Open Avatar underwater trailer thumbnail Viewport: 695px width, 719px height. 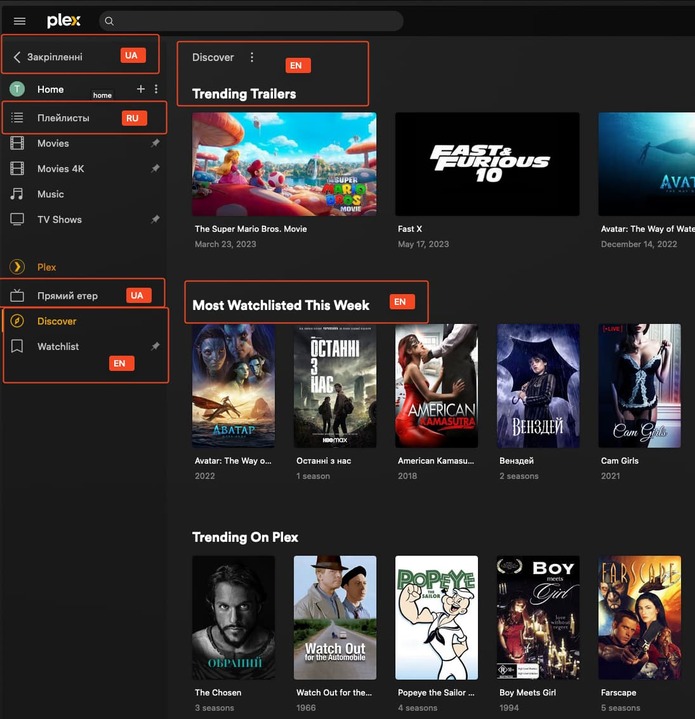tap(646, 164)
